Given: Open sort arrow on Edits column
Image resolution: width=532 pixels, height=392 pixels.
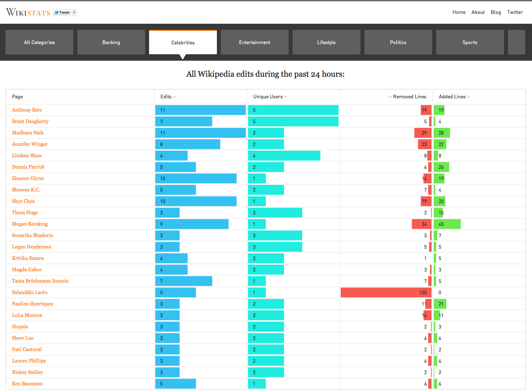Looking at the screenshot, I should tap(175, 96).
